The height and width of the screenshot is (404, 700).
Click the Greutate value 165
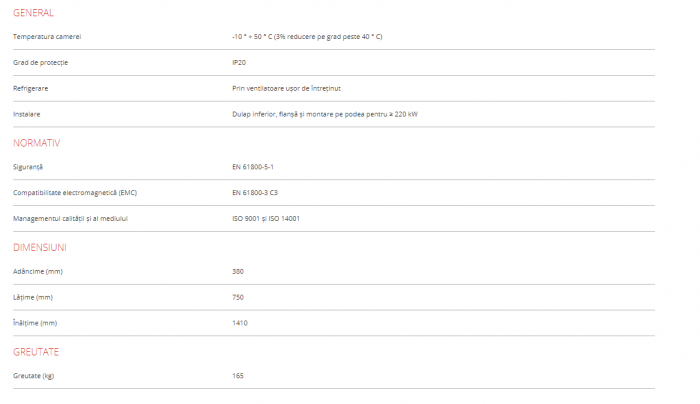(x=238, y=376)
